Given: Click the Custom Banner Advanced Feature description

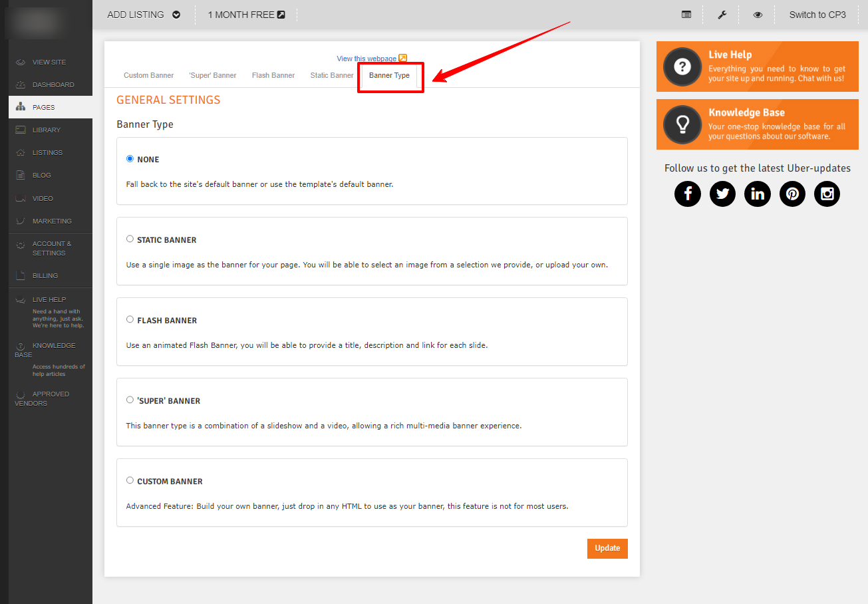Looking at the screenshot, I should point(347,506).
